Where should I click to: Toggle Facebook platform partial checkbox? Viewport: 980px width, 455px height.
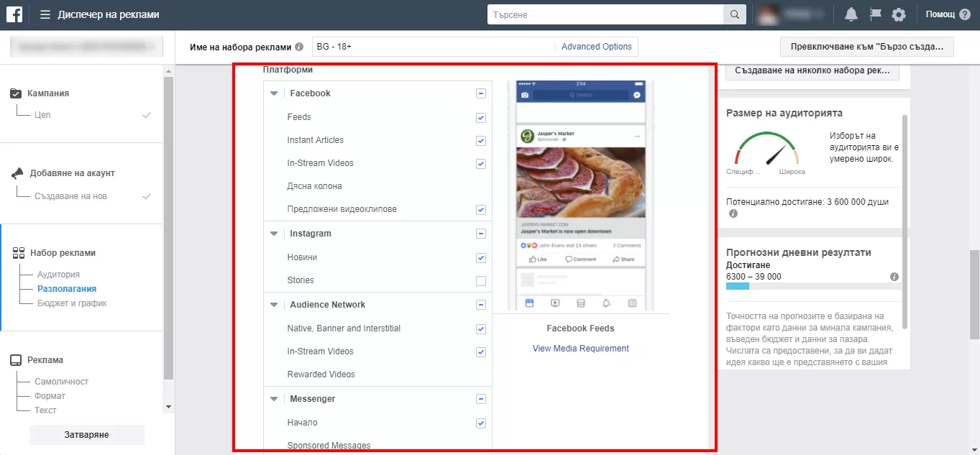[x=481, y=93]
